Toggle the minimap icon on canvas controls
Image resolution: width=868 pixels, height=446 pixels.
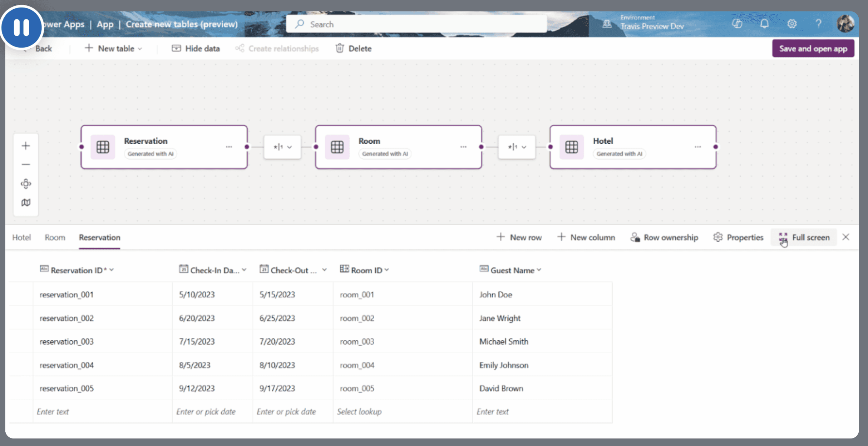(x=26, y=203)
